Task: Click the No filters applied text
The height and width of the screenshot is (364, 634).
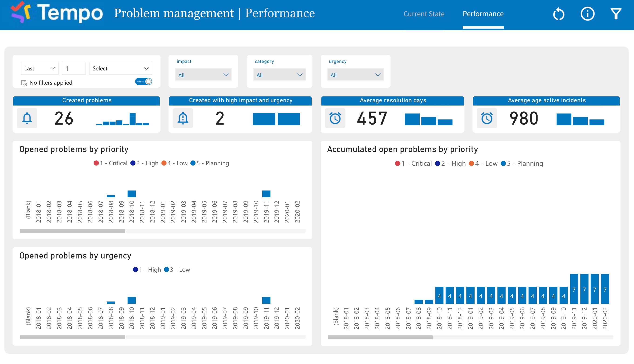Action: tap(51, 83)
